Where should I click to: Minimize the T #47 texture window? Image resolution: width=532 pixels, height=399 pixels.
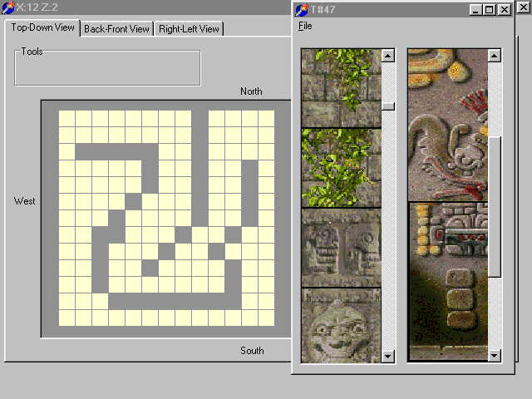475,10
